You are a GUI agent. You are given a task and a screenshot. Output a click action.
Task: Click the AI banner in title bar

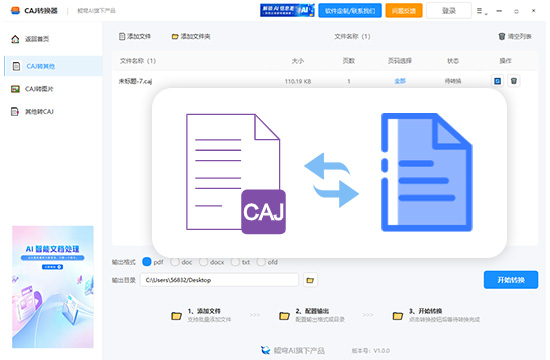[287, 10]
